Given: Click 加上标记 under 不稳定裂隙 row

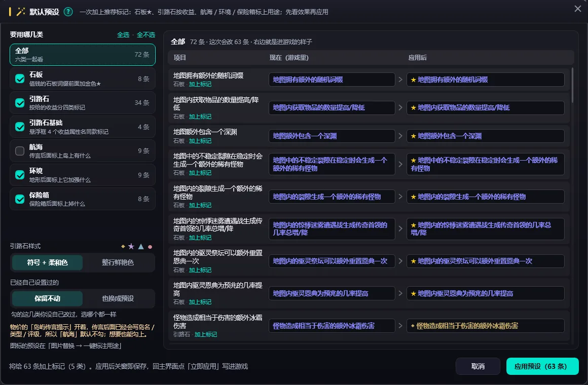Looking at the screenshot, I should click(200, 173).
